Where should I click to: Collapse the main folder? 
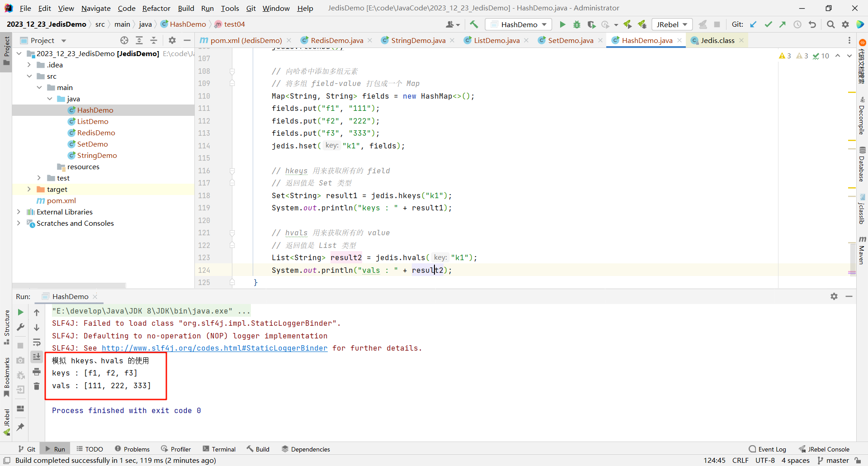click(x=39, y=87)
